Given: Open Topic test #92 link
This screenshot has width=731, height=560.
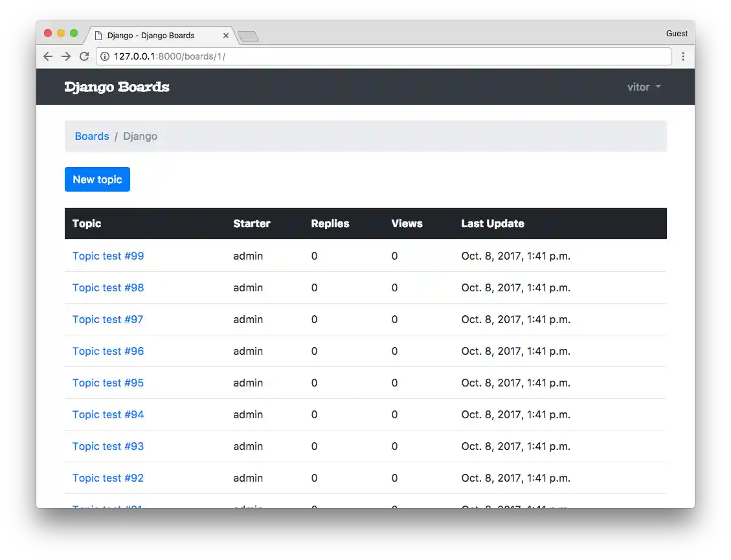Looking at the screenshot, I should pos(108,478).
